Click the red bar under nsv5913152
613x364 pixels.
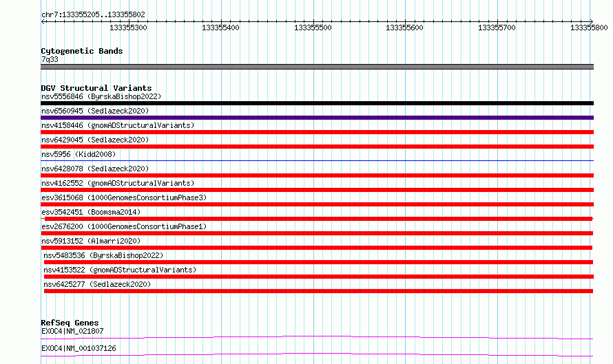click(x=317, y=248)
